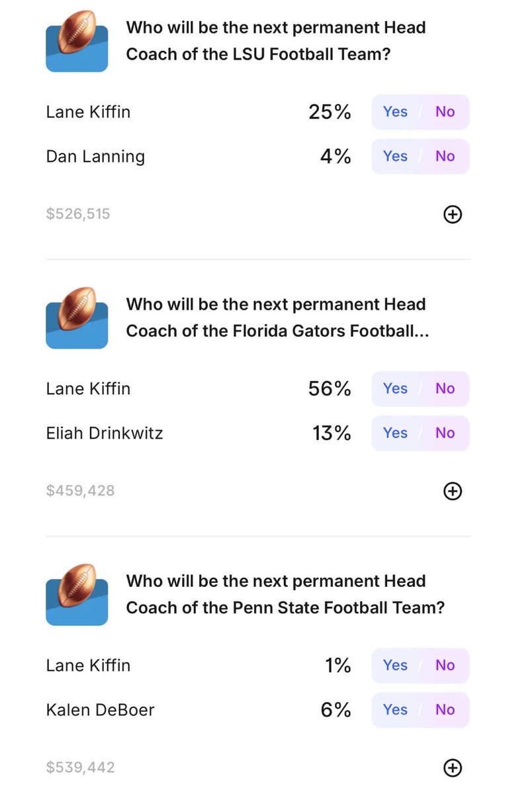This screenshot has width=532, height=794.
Task: Expand the Florida Gators market with plus icon
Action: point(452,491)
